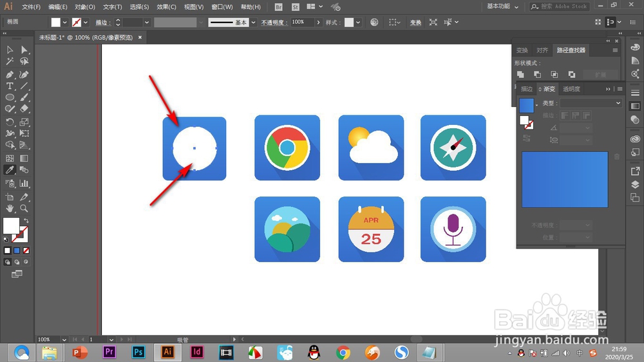Select the Eraser tool
The width and height of the screenshot is (644, 362).
click(24, 108)
